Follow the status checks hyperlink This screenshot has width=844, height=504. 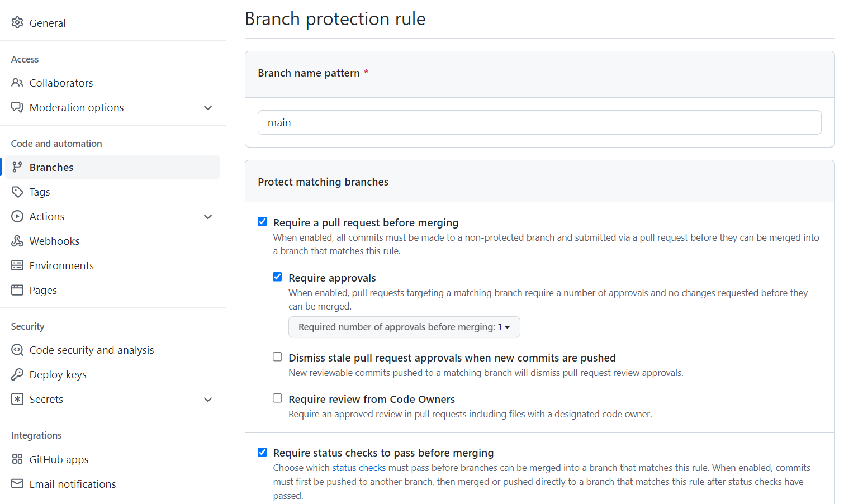coord(359,468)
